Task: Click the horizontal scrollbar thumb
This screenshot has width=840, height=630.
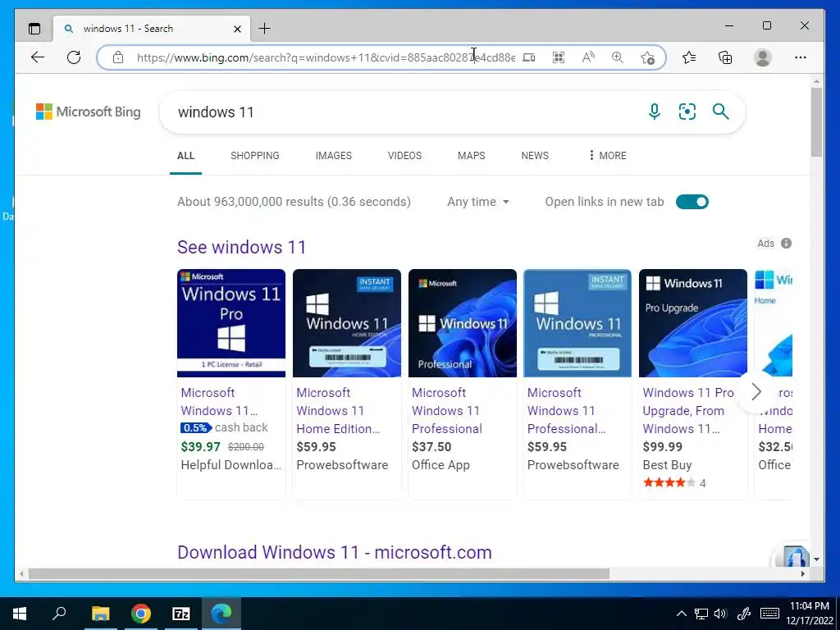Action: (319, 573)
